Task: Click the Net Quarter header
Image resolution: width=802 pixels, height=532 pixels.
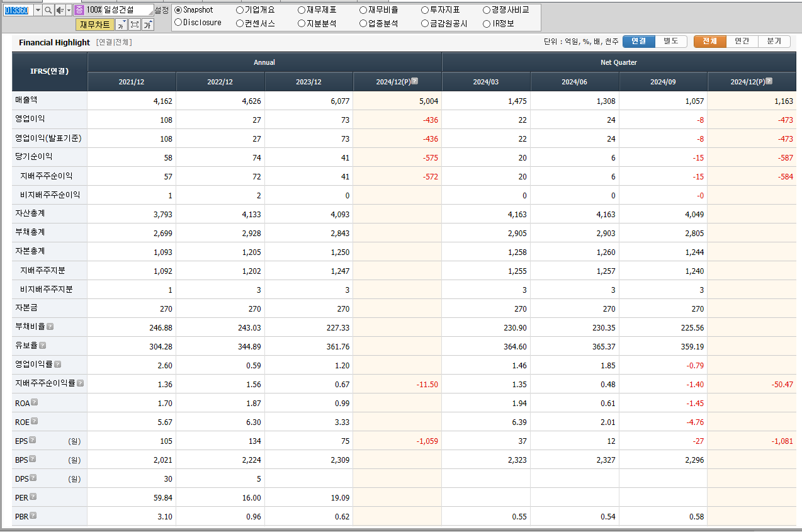Action: tap(619, 62)
